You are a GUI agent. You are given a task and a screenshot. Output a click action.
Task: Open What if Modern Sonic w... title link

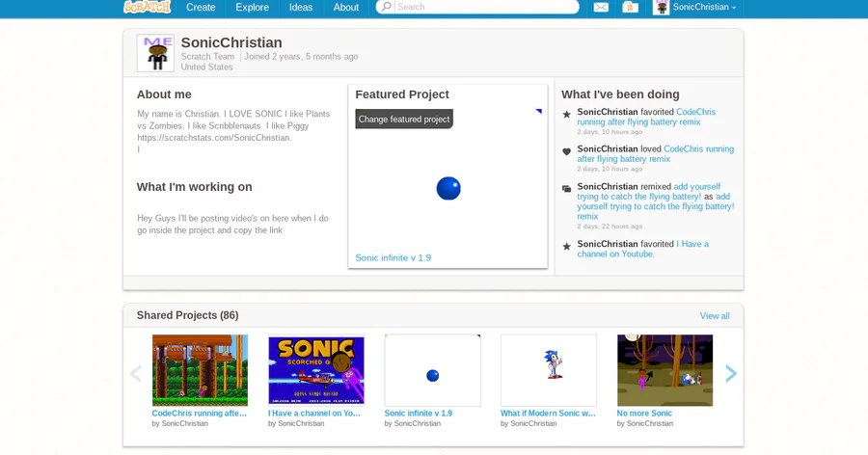(548, 414)
